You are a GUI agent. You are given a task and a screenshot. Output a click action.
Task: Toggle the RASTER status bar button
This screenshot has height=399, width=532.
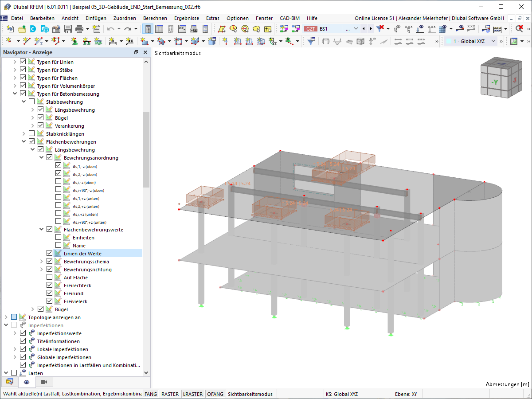point(170,394)
